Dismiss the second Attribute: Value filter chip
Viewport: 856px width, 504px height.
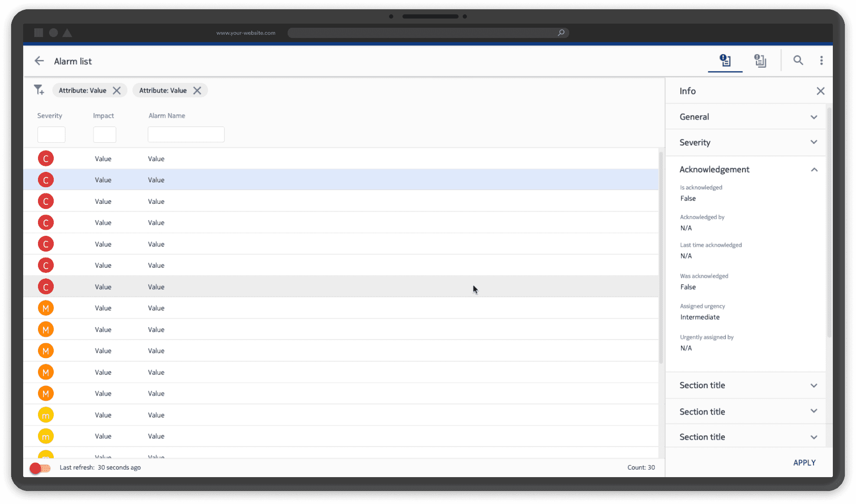(x=197, y=90)
